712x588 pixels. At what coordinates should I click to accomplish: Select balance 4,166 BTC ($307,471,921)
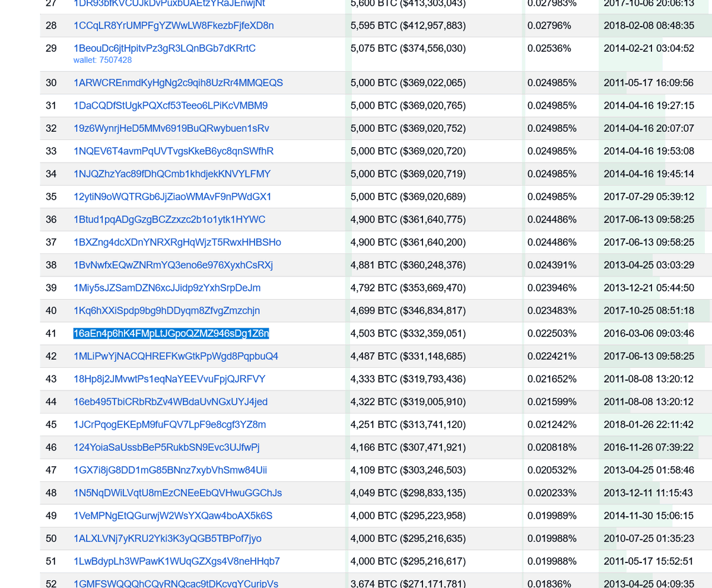point(408,447)
